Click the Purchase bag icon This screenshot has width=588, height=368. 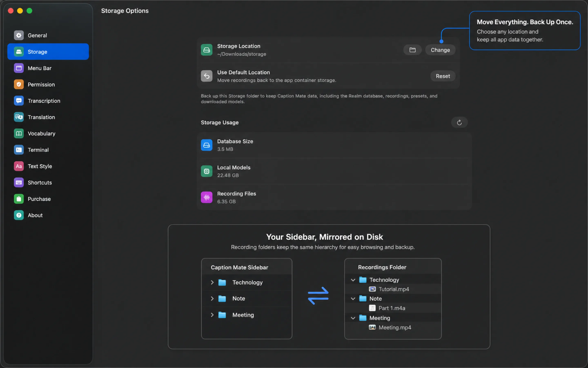tap(19, 199)
